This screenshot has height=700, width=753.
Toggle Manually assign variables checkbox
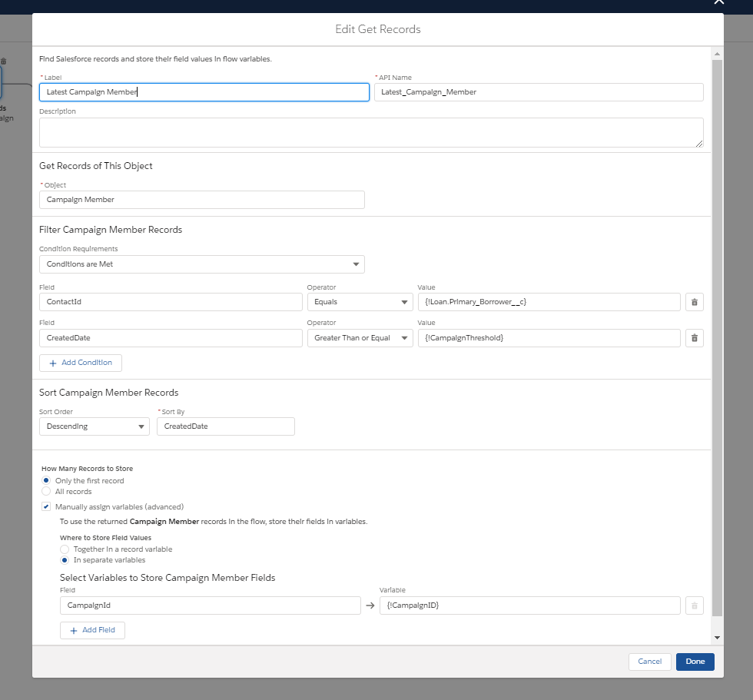tap(47, 506)
